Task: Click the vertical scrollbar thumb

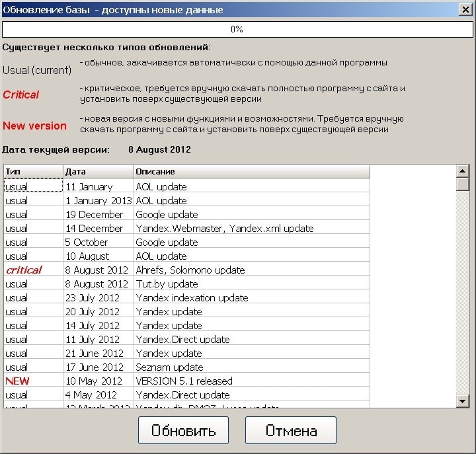Action: pos(463,184)
